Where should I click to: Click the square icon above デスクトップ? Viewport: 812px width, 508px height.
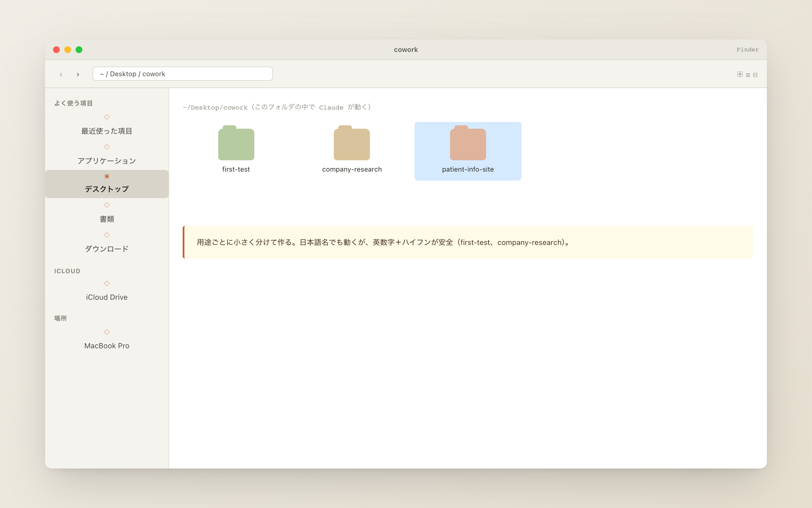107,176
